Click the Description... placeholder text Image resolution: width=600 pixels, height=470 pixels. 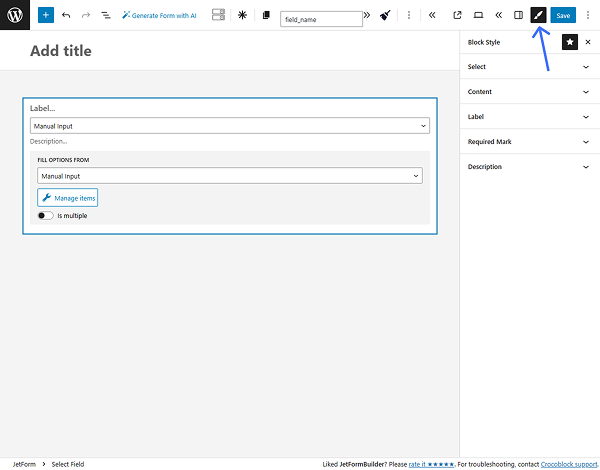tap(49, 141)
